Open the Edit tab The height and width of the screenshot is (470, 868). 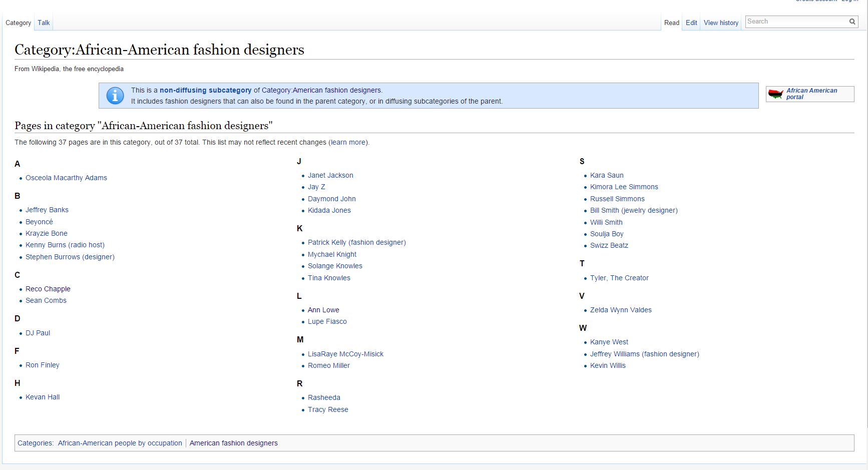pos(691,23)
